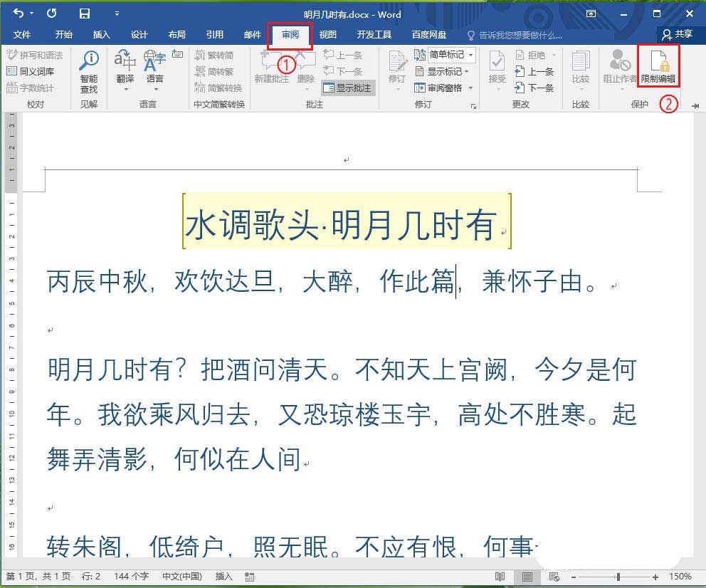Viewport: 706px width, 588px height.
Task: Switch to Print Layout view
Action: [x=527, y=577]
